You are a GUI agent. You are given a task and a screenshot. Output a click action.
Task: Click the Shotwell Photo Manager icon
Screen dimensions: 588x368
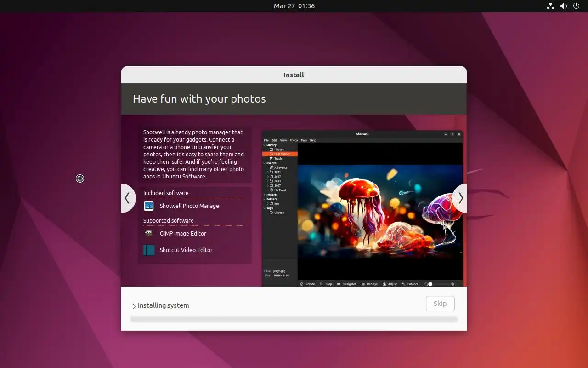[149, 206]
